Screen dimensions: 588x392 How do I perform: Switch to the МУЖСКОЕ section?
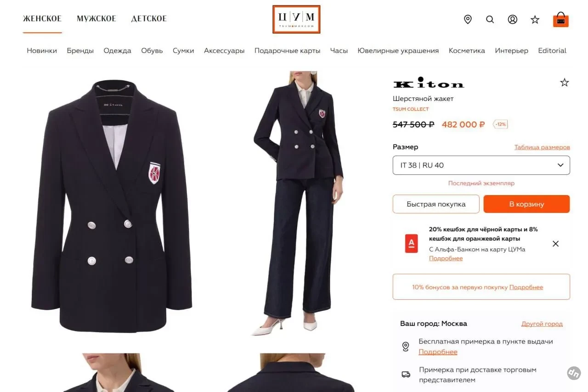(x=96, y=19)
